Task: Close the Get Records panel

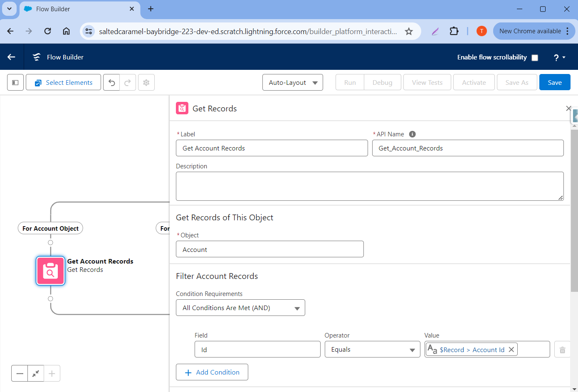Action: point(568,108)
